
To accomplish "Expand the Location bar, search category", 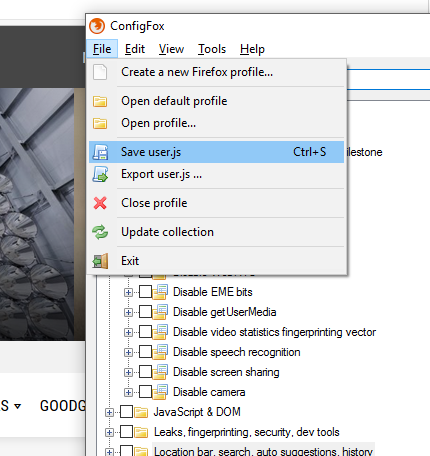I will click(x=109, y=452).
